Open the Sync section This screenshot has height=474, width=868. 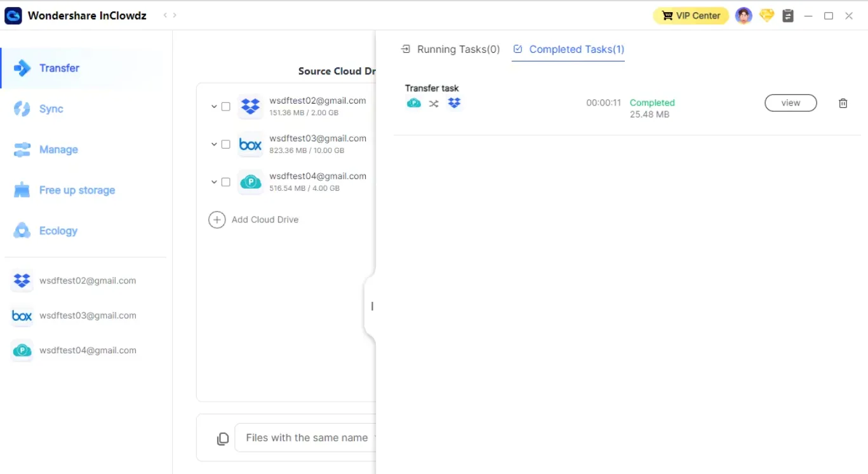coord(51,109)
